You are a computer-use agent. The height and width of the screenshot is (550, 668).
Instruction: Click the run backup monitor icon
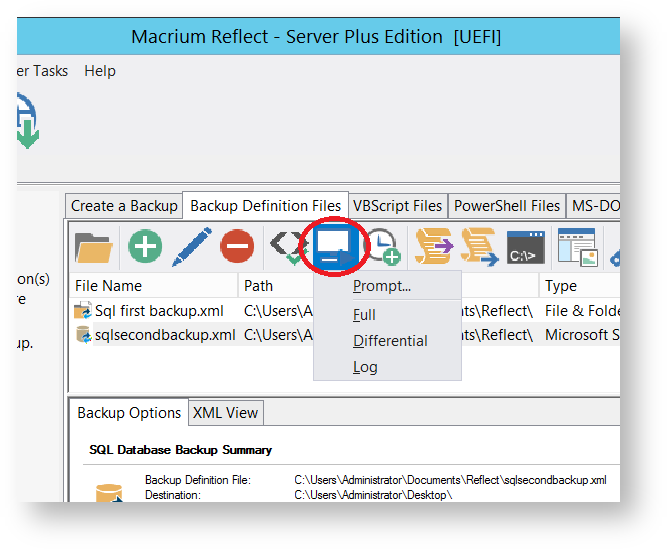[334, 248]
